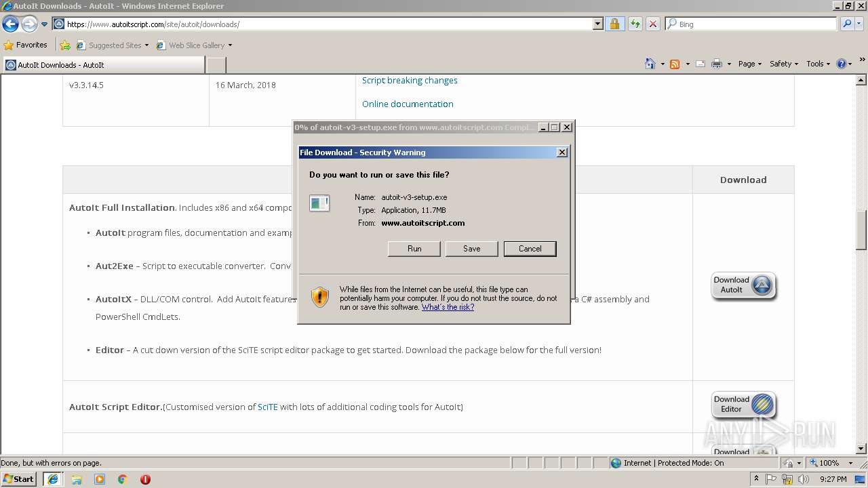Click the volume speaker tray icon
The height and width of the screenshot is (488, 868).
pos(803,479)
